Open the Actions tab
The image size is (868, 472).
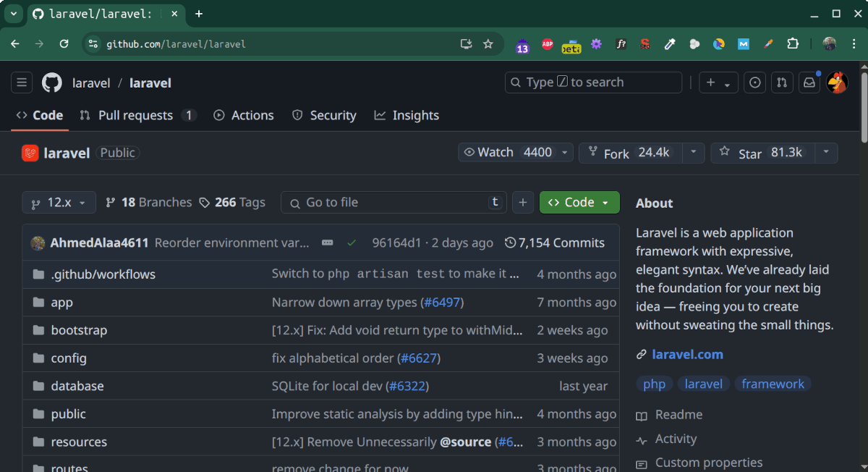pyautogui.click(x=244, y=116)
